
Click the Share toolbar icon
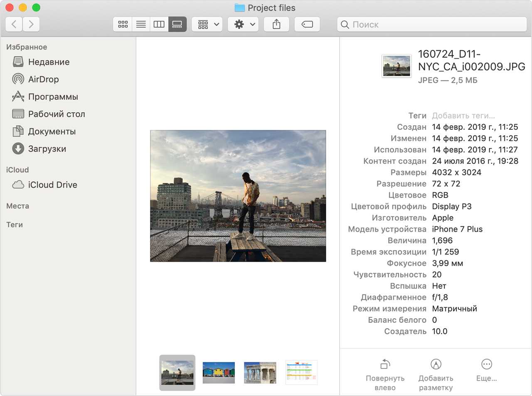click(276, 25)
